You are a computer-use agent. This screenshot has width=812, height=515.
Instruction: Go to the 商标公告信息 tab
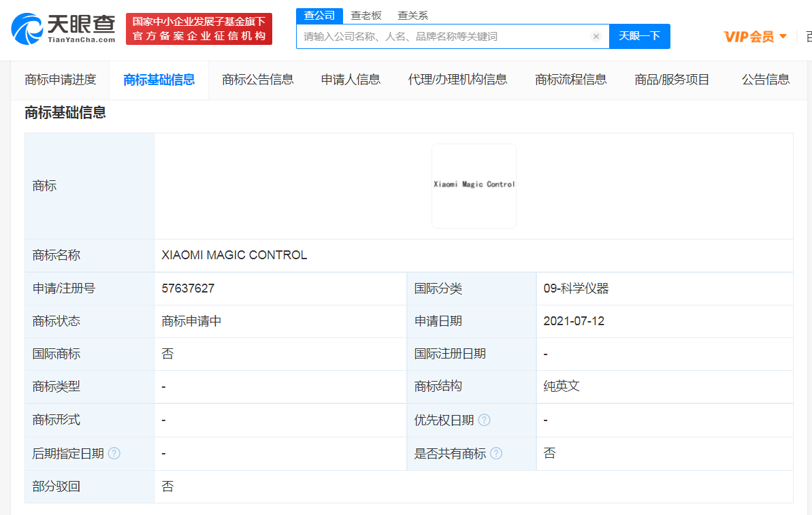[258, 80]
